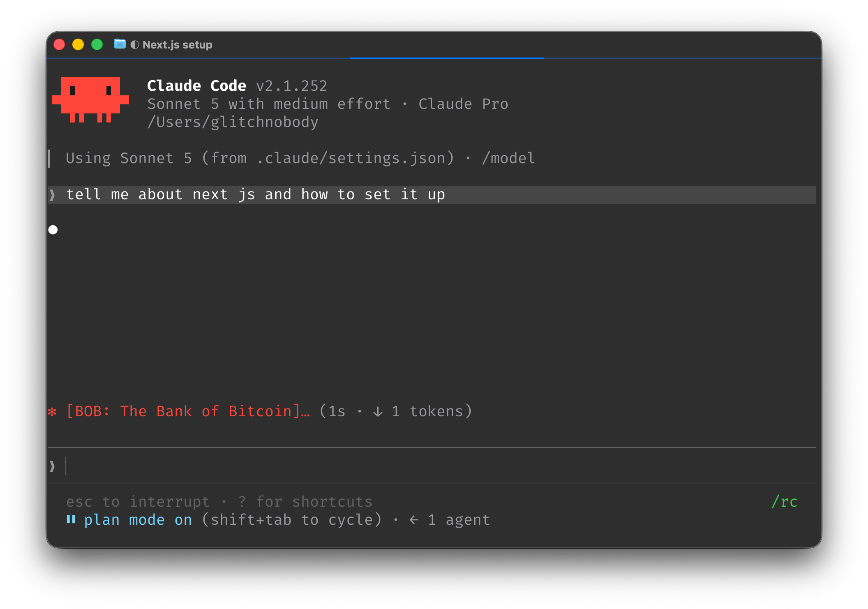Click the left arrow beside 1 agent
868x609 pixels.
point(414,520)
